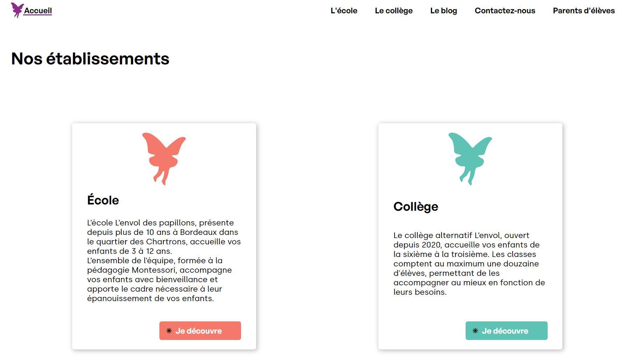Click the École description paragraph
Viewport: 644px width, 362px height.
pos(164,260)
